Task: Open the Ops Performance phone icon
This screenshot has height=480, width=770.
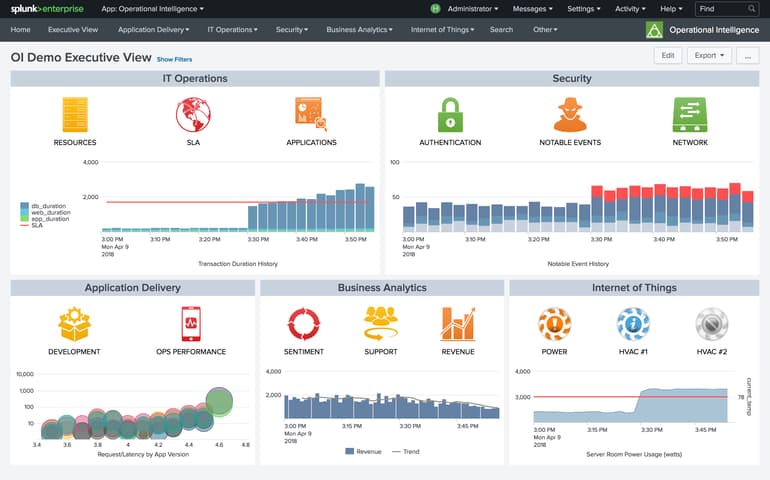Action: [x=191, y=325]
